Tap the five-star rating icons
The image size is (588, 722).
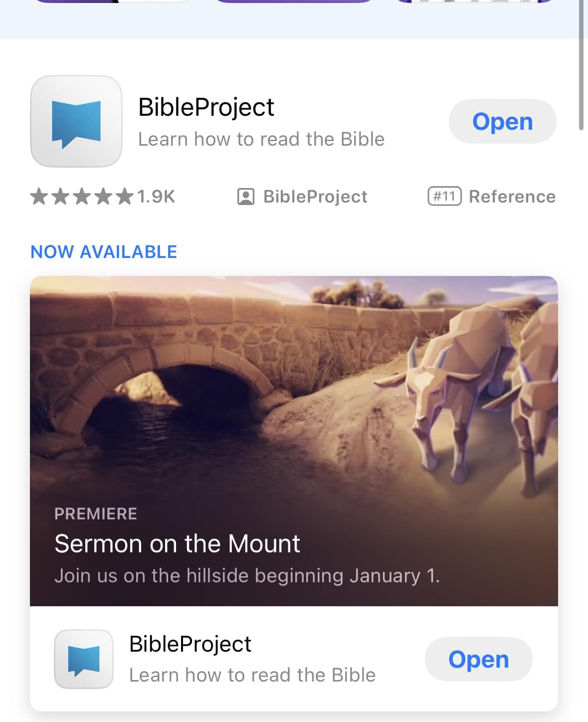pos(82,197)
